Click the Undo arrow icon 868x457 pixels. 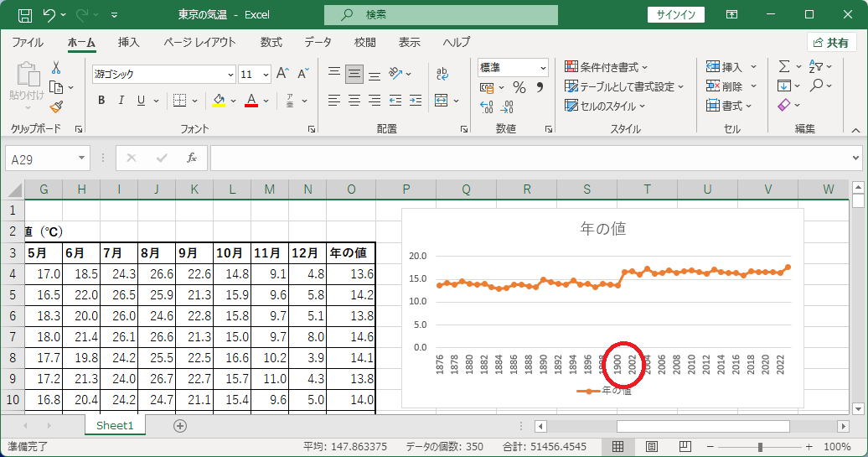(x=49, y=15)
